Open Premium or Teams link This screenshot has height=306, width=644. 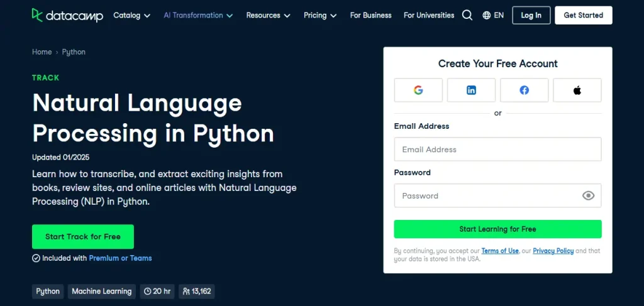point(120,258)
